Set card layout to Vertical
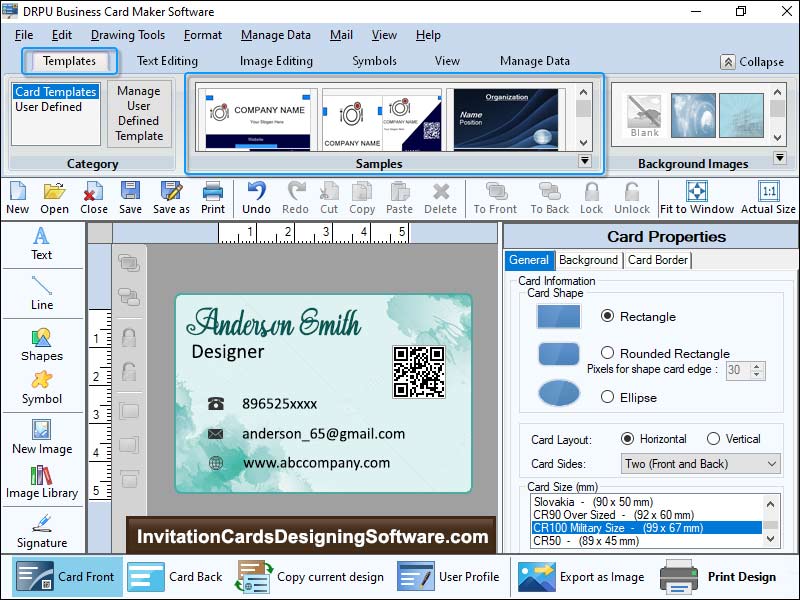The image size is (800, 600). (713, 439)
